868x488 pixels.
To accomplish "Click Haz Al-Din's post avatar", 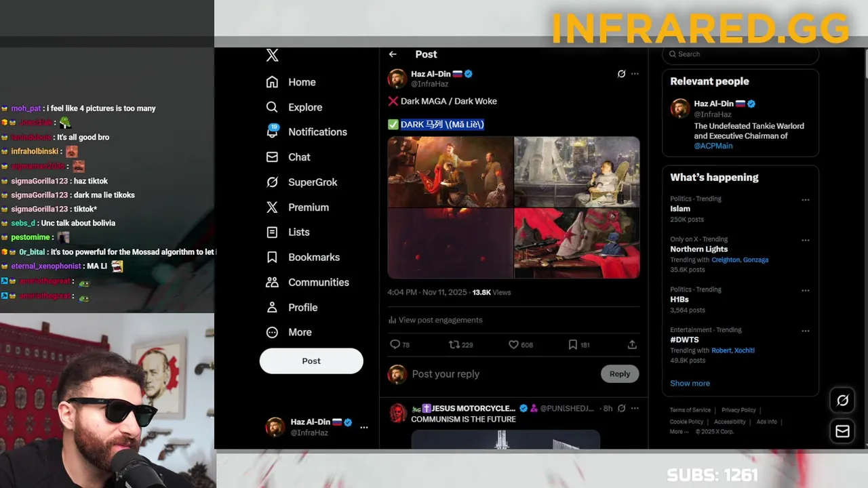I will point(397,79).
